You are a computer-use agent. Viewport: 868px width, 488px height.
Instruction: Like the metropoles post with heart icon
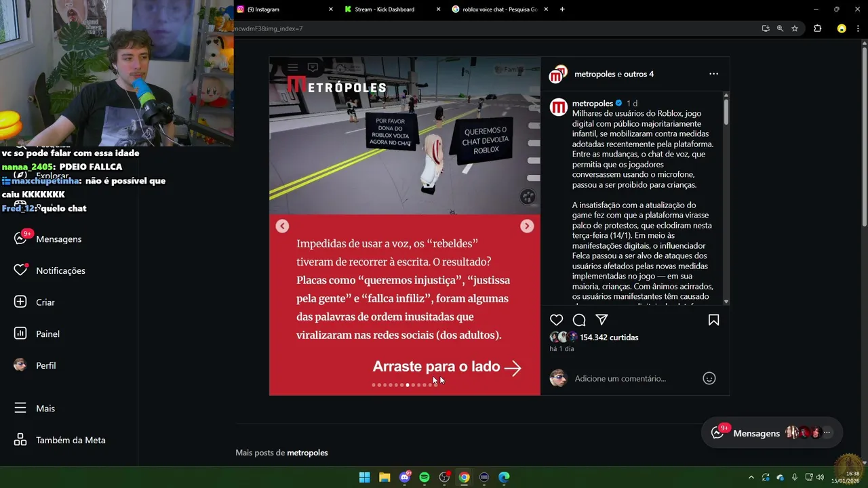tap(557, 320)
